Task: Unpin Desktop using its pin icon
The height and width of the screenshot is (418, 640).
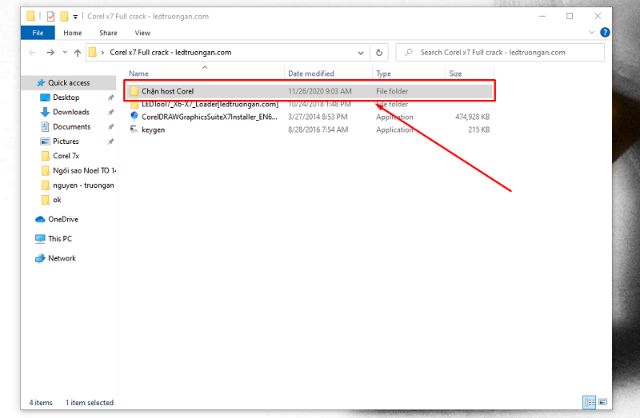Action: point(111,98)
